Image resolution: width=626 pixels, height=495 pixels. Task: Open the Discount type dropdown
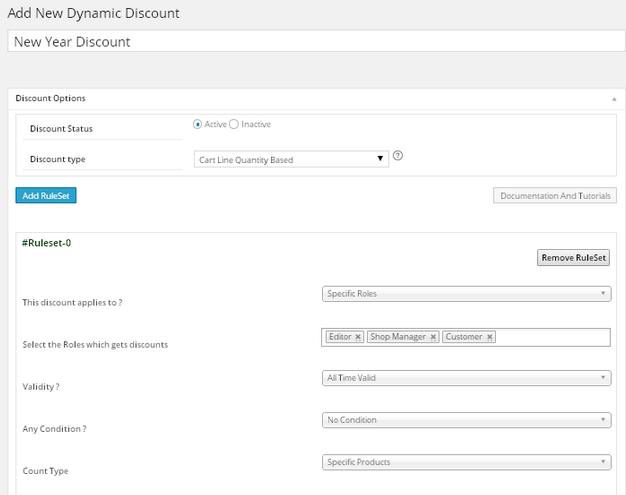(x=291, y=159)
